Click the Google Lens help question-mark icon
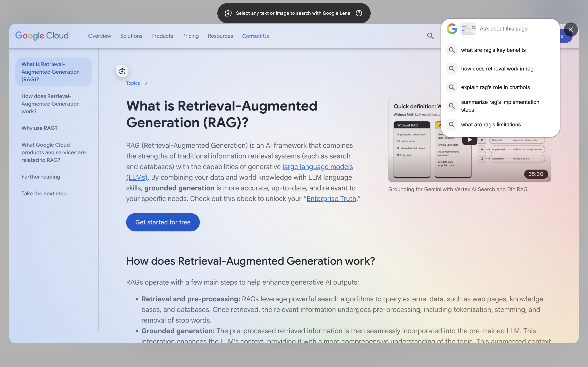The height and width of the screenshot is (367, 588). [x=359, y=13]
